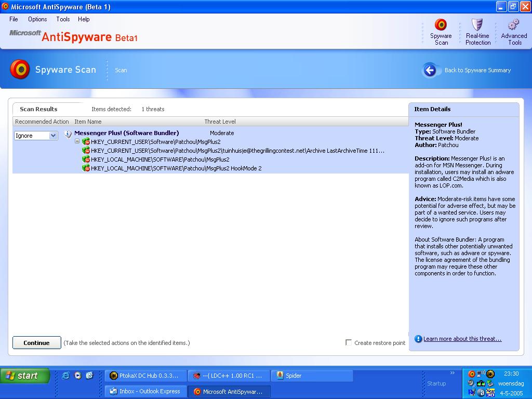Viewport: 532px width, 399px height.
Task: Launch Windows Media Player from Quick Launch
Action: click(78, 375)
